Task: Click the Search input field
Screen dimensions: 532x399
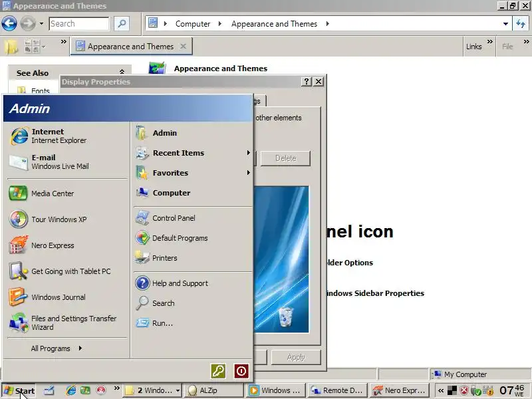Action: coord(79,24)
